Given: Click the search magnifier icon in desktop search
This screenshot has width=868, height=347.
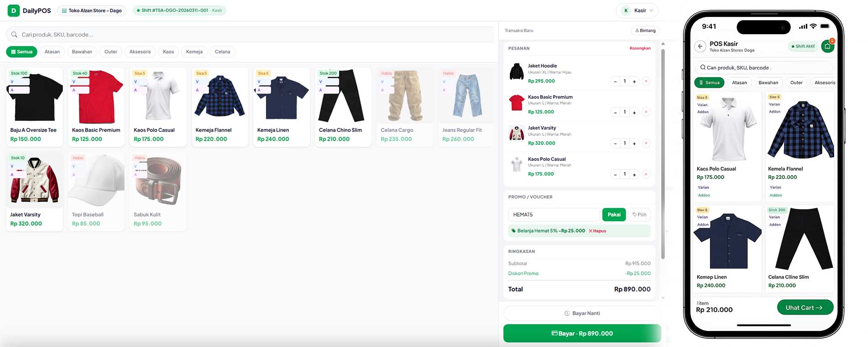Looking at the screenshot, I should 14,35.
